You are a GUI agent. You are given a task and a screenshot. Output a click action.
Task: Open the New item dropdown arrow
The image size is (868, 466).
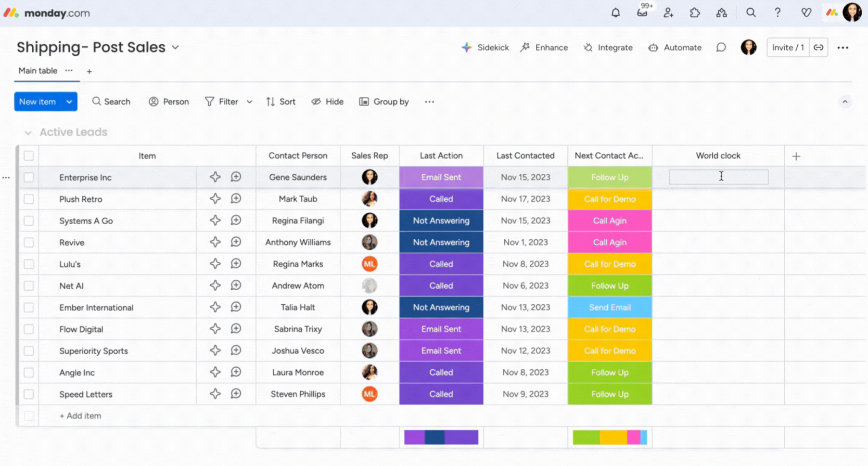69,102
